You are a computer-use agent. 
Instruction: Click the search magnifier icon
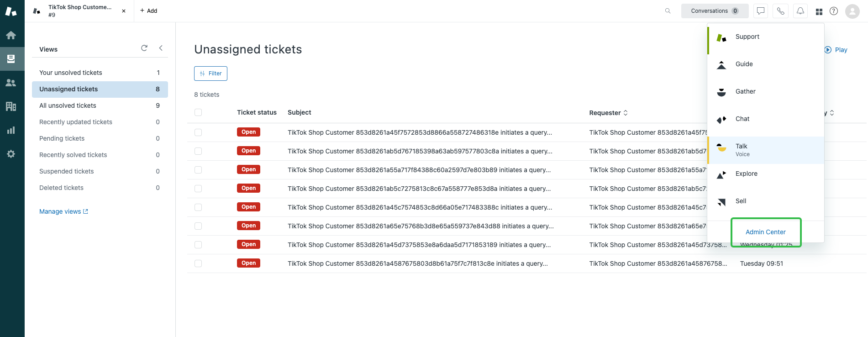tap(668, 11)
